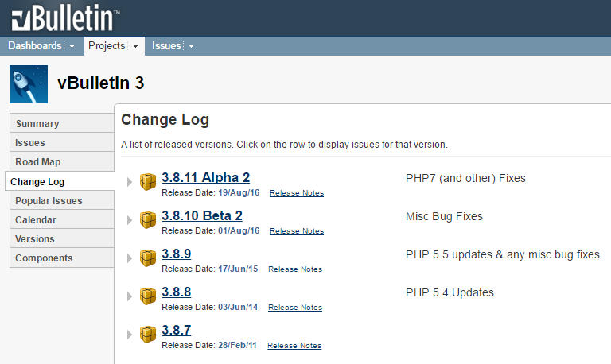The height and width of the screenshot is (364, 611).
Task: Click the package icon for 3.8.10 Beta 2
Action: (x=148, y=220)
